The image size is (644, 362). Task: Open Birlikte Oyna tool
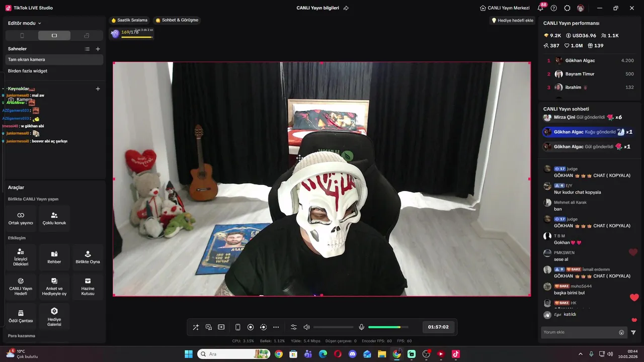pyautogui.click(x=88, y=257)
